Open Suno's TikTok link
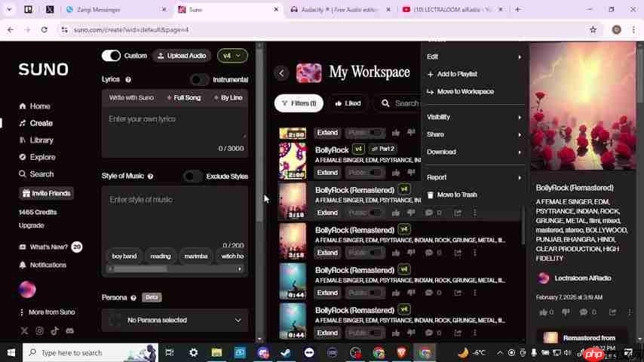The width and height of the screenshot is (644, 362). [54, 331]
